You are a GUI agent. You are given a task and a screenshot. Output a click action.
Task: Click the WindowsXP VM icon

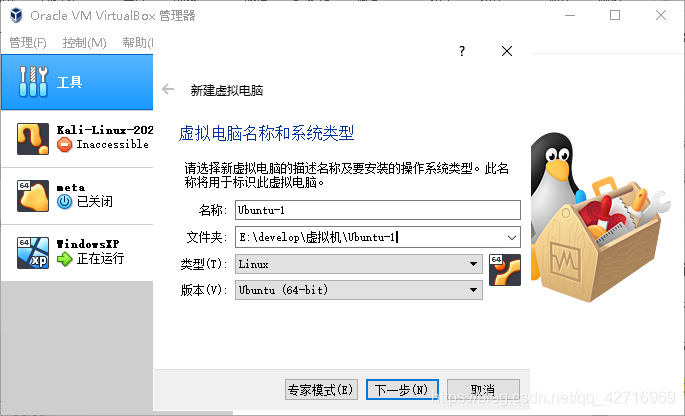33,253
